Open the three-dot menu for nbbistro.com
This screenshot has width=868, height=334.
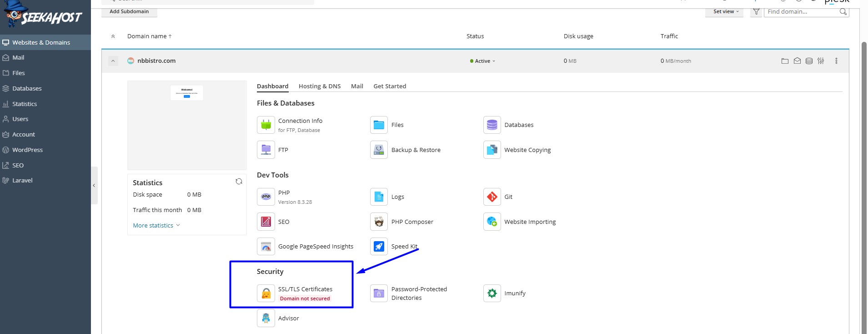836,61
